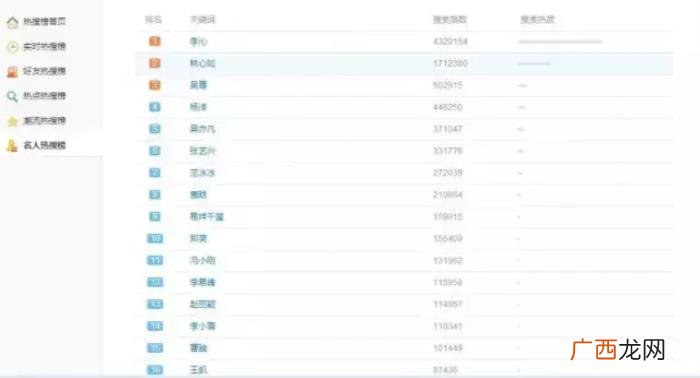Open the keyword 李易峰
Image resolution: width=700 pixels, height=378 pixels.
[202, 282]
